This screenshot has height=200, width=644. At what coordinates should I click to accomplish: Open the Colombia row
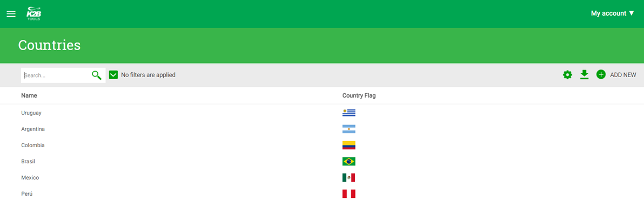(x=33, y=145)
